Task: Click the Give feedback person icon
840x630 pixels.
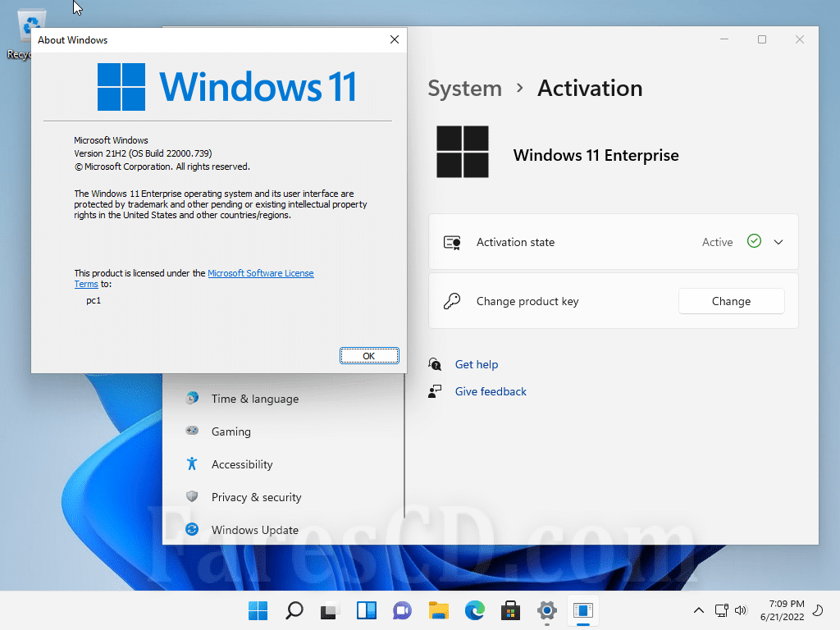Action: coord(435,391)
